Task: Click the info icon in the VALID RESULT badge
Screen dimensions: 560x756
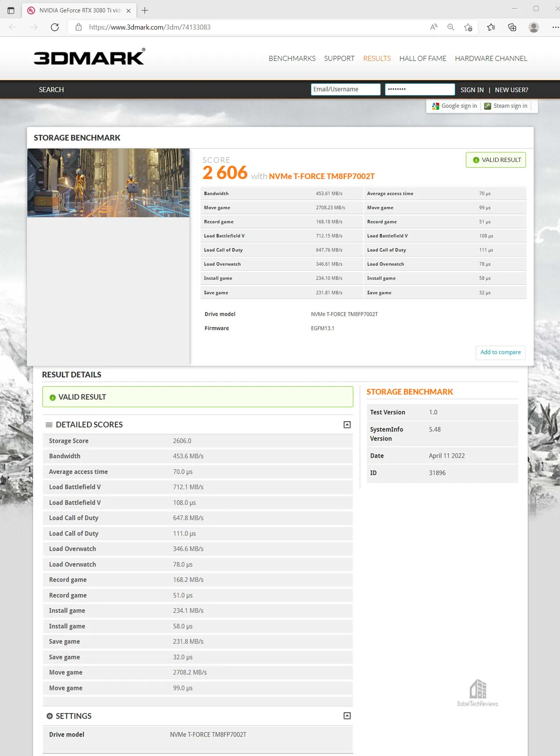Action: tap(476, 160)
